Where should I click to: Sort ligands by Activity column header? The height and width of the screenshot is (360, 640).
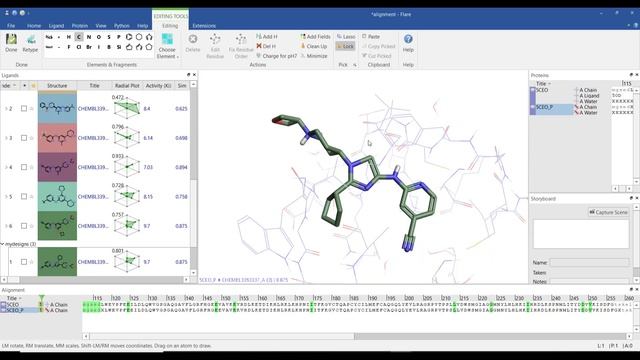click(x=158, y=86)
